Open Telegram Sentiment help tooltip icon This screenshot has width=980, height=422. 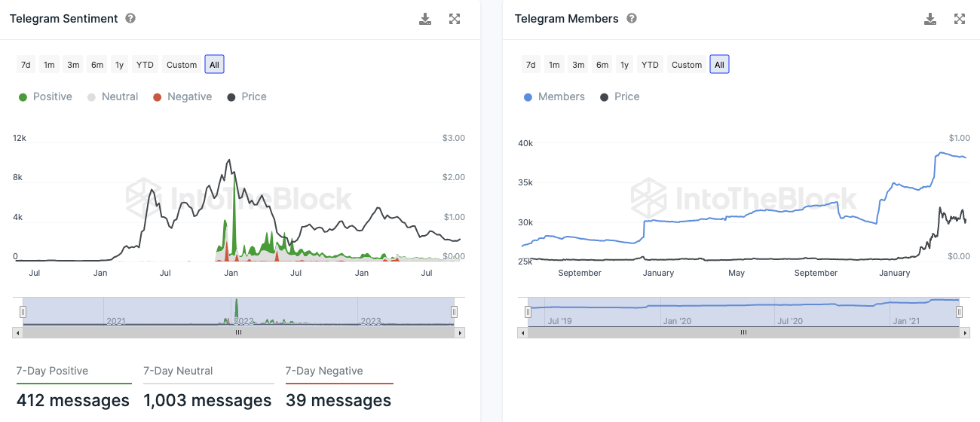pos(130,18)
